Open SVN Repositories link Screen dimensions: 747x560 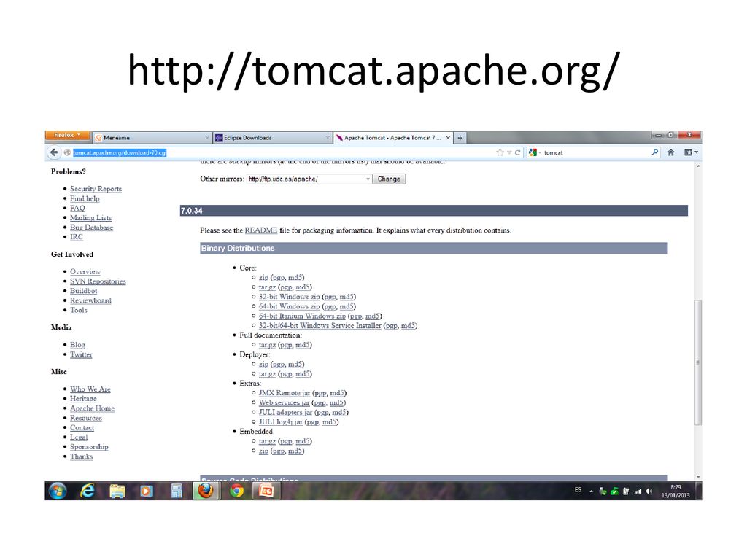coord(98,281)
